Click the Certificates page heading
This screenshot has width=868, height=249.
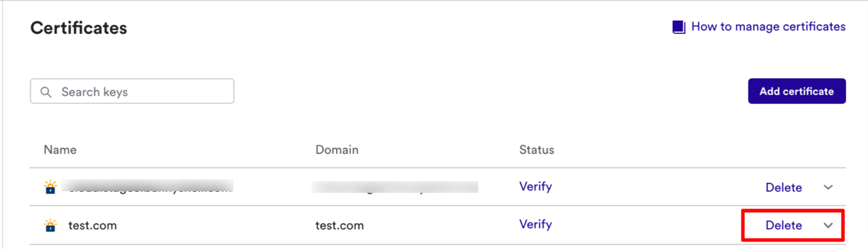click(x=79, y=28)
